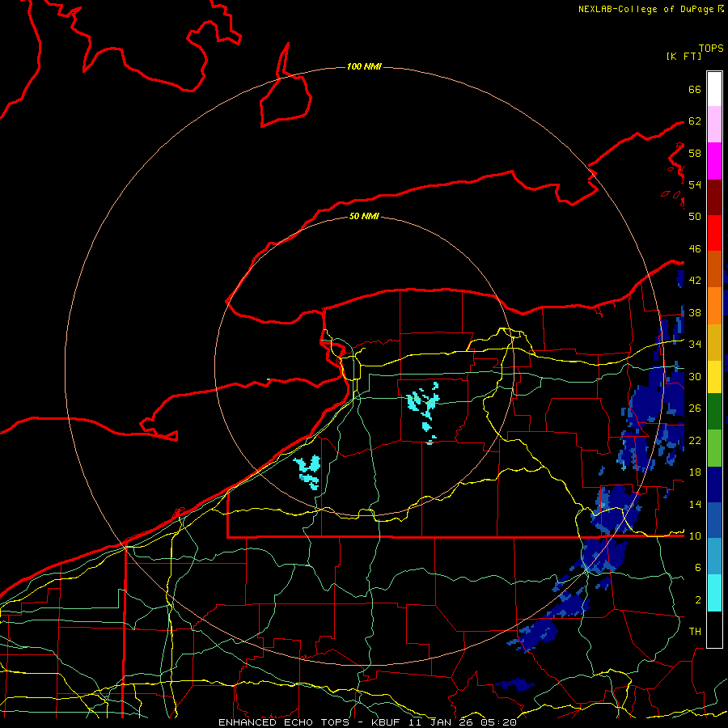The image size is (728, 728).
Task: Pick the dark orange legend swatch
Action: pyautogui.click(x=714, y=269)
